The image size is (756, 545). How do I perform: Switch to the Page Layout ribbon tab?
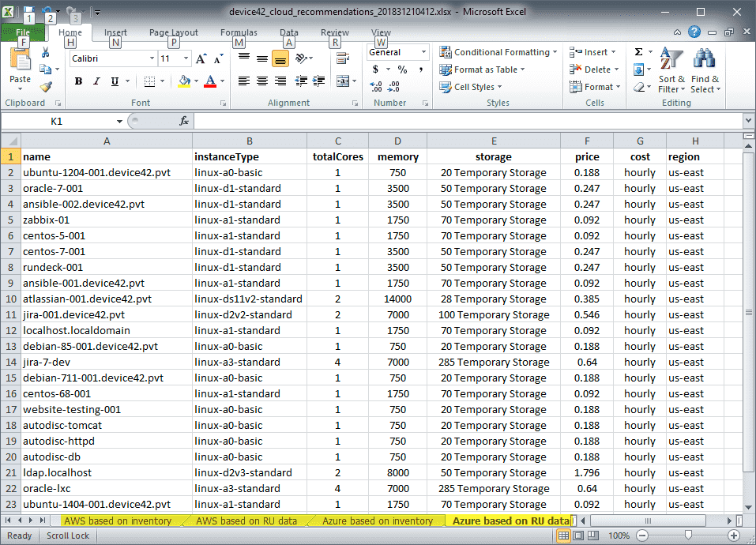point(174,32)
